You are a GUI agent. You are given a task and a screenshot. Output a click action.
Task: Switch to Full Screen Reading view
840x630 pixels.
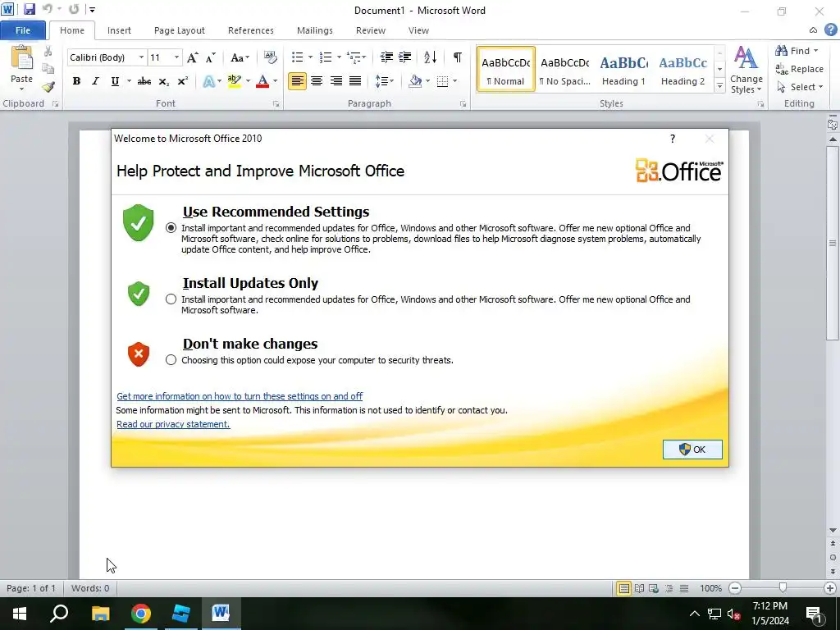(639, 588)
